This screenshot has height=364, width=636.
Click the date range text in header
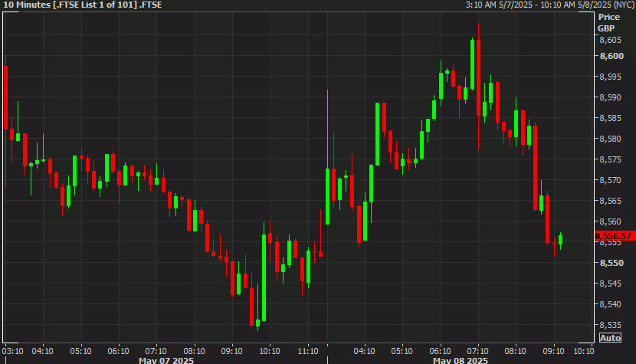[549, 5]
